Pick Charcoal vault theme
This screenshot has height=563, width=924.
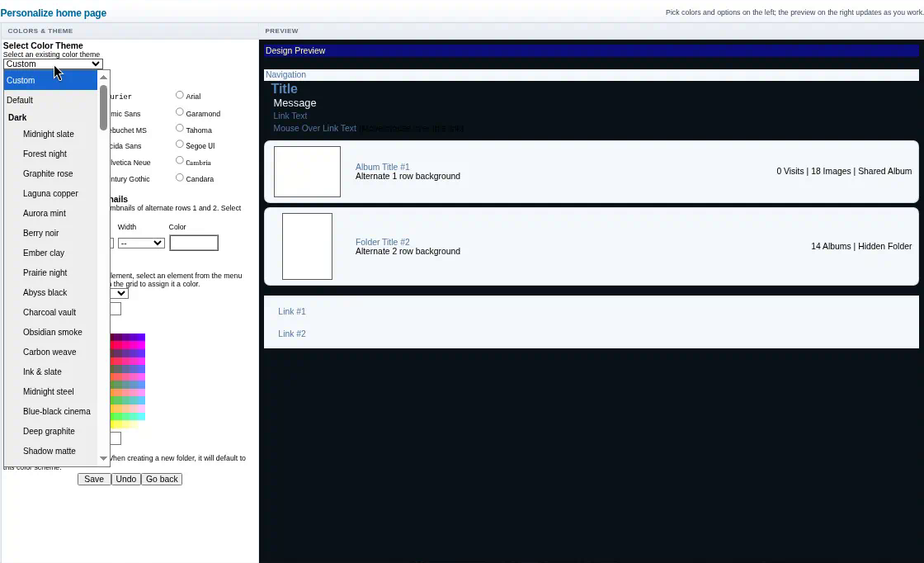click(x=50, y=312)
